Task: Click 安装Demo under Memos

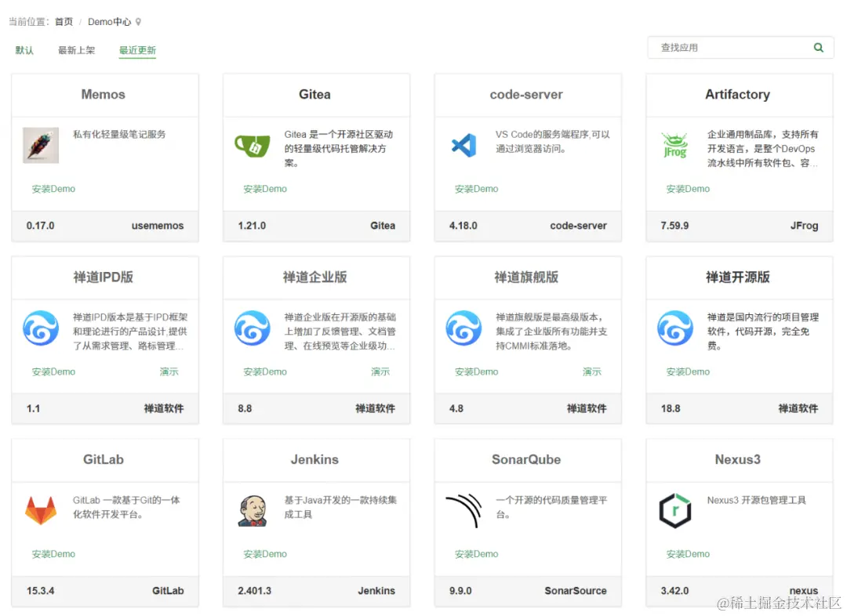Action: click(x=53, y=189)
